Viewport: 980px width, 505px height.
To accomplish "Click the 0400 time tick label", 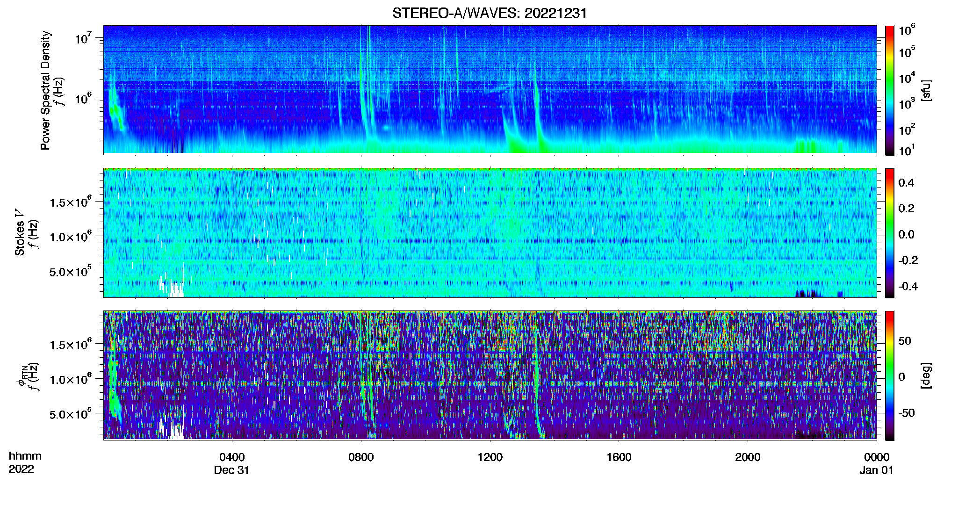I will pos(232,457).
